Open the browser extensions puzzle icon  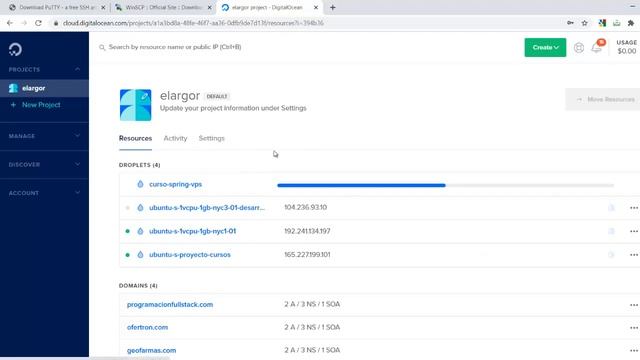pos(631,23)
